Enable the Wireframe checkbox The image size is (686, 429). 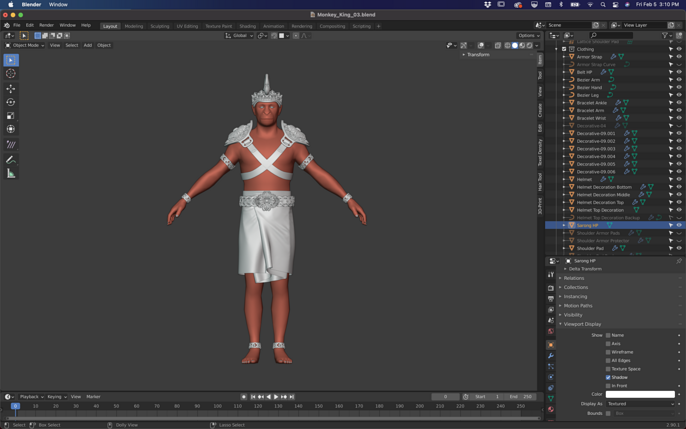click(608, 352)
